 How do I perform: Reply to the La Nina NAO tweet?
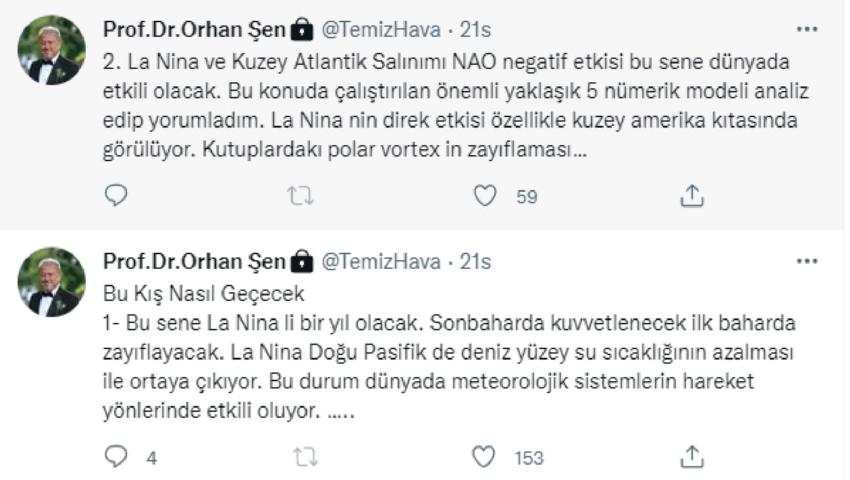(x=115, y=195)
